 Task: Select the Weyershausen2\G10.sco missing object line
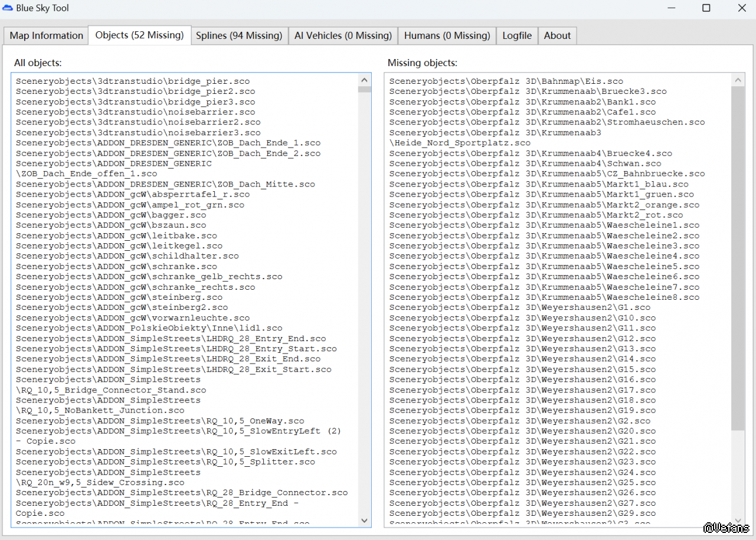click(x=522, y=318)
